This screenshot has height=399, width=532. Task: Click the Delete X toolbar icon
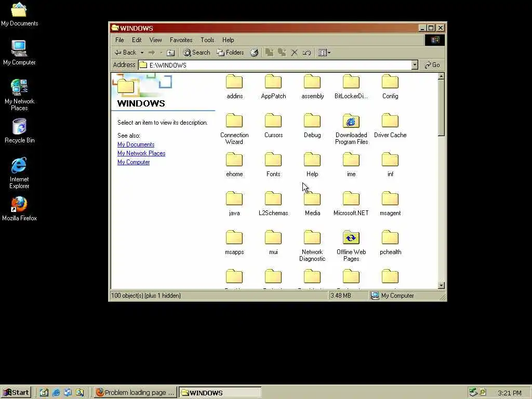pos(294,52)
